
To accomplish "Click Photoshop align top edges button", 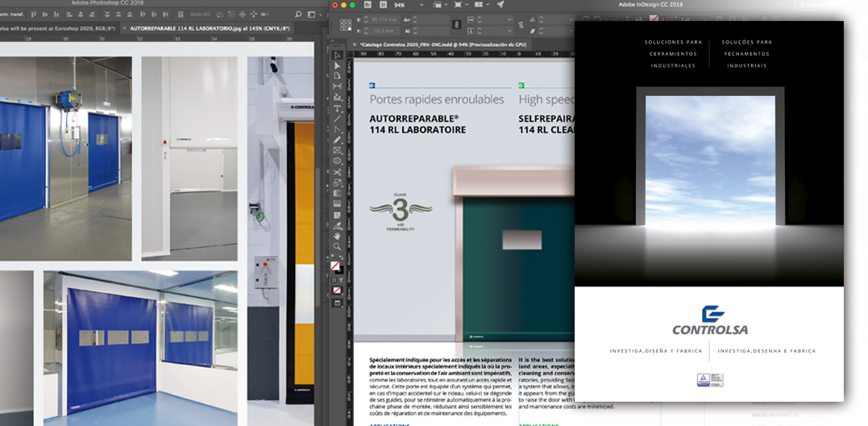I will (33, 15).
